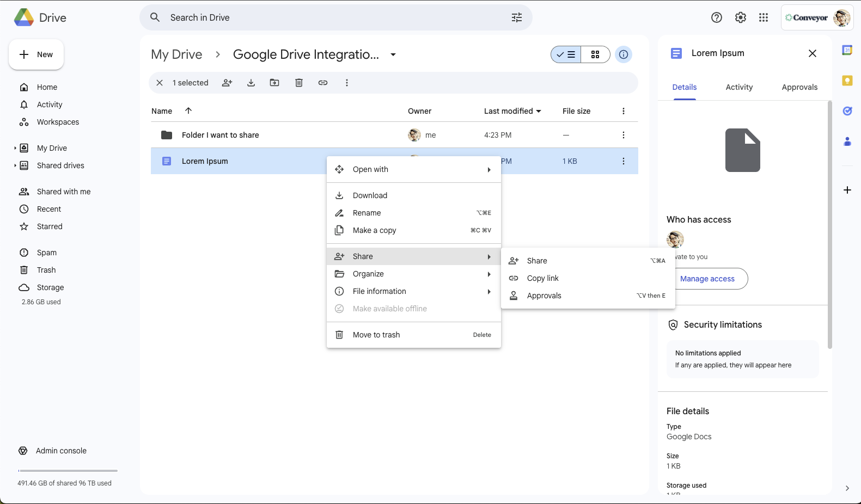Screen dimensions: 861x504
Task: Click move-to-folder icon in selection toolbar
Action: [x=274, y=83]
